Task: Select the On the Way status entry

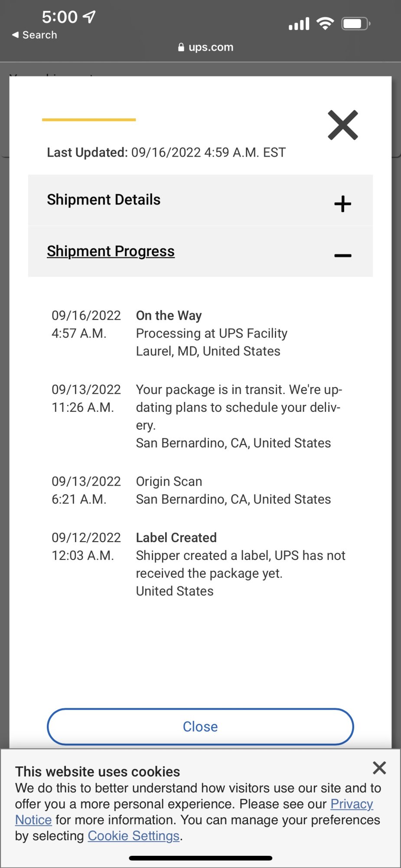Action: click(200, 333)
